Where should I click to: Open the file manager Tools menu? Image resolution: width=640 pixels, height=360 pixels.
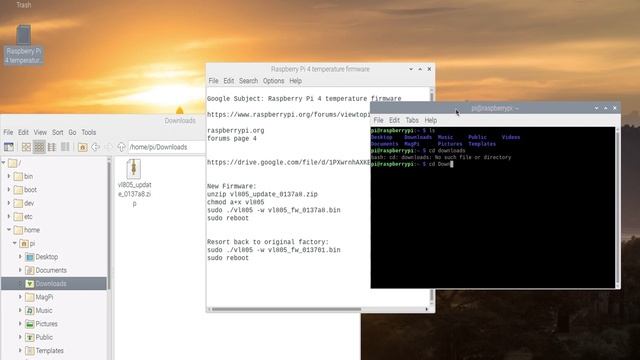pos(89,132)
